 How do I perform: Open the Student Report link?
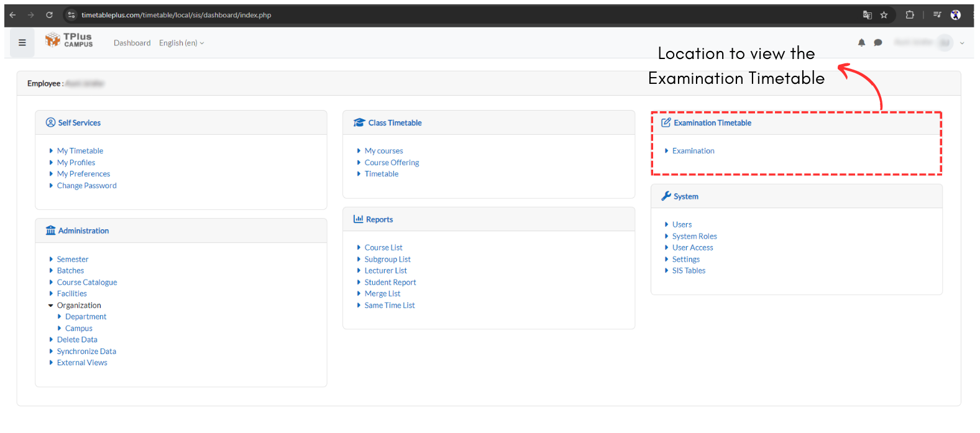pos(390,283)
